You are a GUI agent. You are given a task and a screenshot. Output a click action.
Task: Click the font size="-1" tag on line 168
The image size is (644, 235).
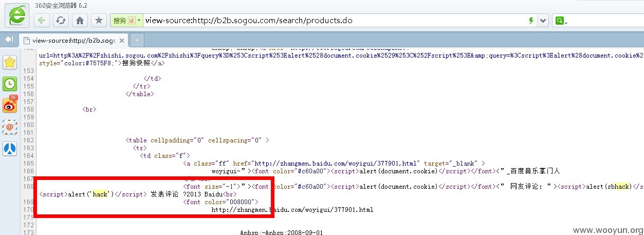(x=212, y=186)
